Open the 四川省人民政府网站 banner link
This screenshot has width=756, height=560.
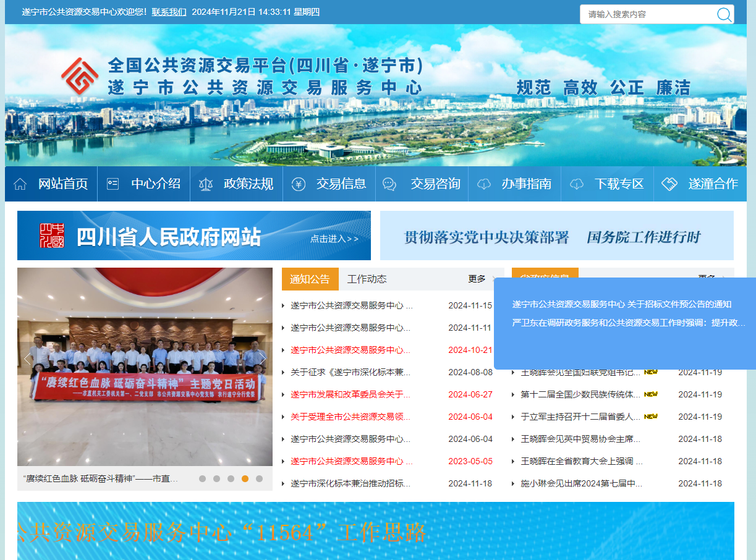(194, 235)
